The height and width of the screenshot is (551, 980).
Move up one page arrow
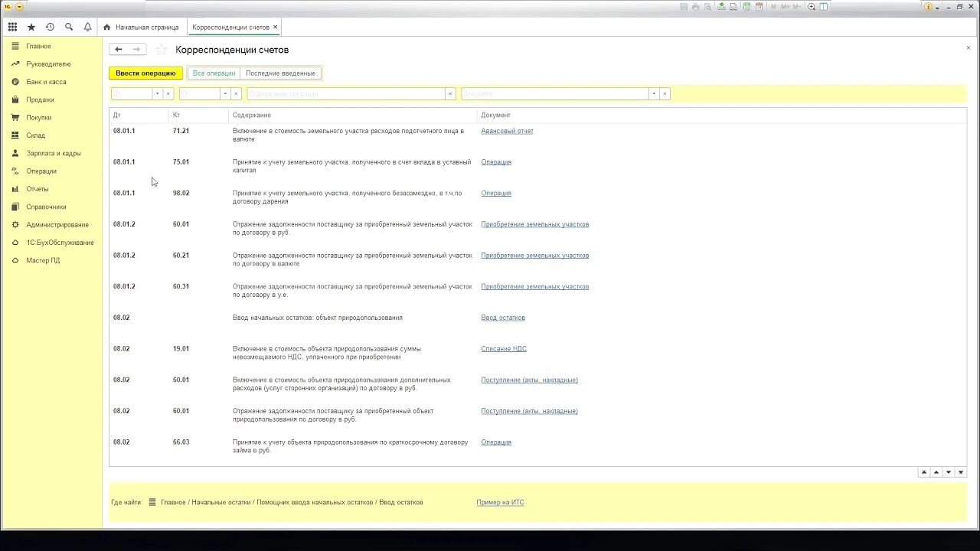pos(936,472)
